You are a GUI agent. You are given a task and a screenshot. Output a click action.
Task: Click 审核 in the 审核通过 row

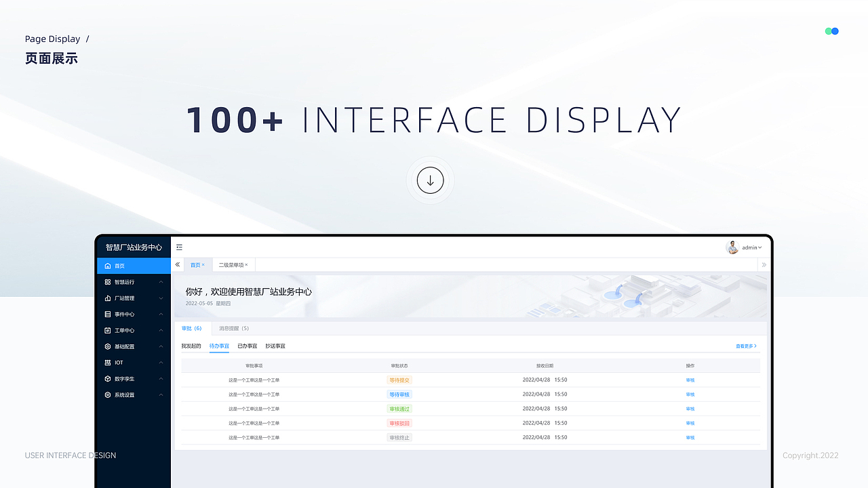690,409
